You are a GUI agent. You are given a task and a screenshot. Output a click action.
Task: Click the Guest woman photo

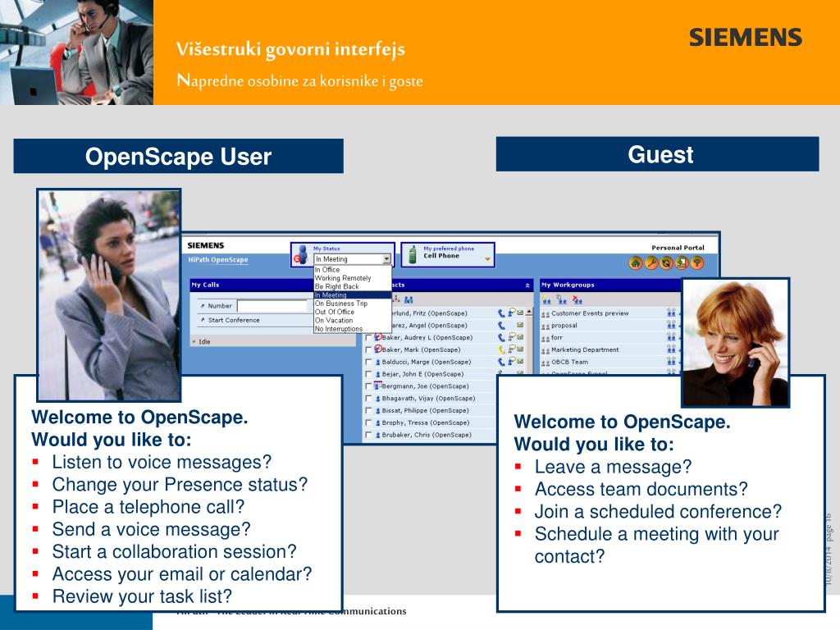(x=736, y=343)
